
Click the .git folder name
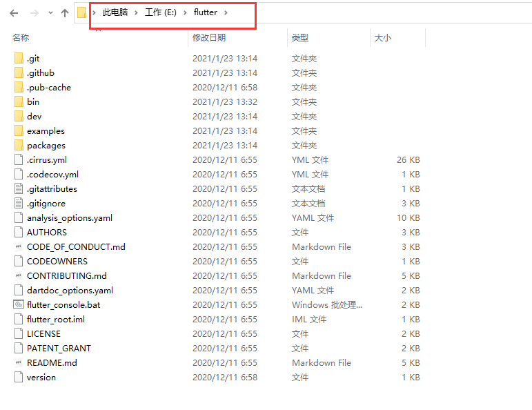coord(33,59)
